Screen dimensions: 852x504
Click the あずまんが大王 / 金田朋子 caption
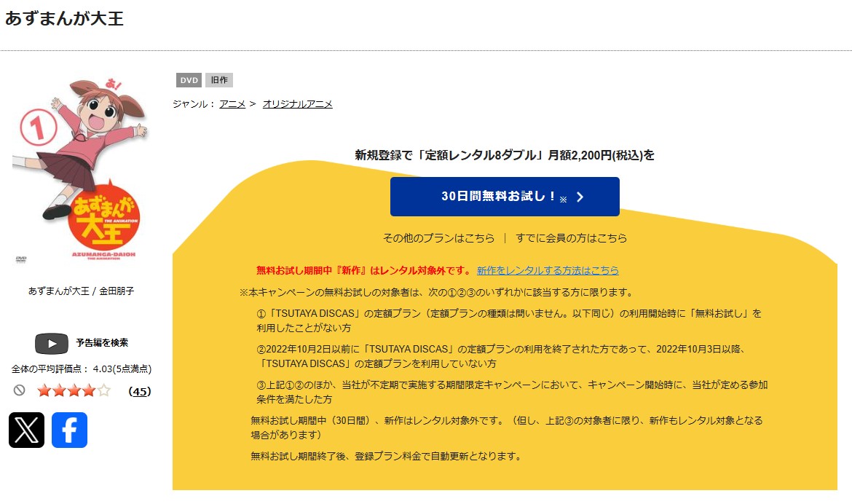coord(81,291)
